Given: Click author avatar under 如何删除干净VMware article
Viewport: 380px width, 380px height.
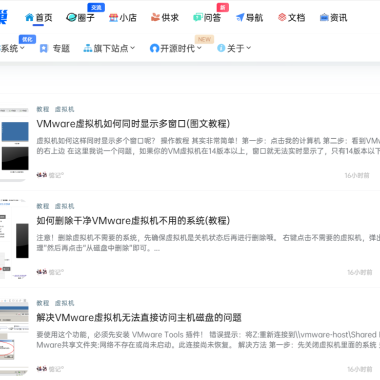Looking at the screenshot, I should pyautogui.click(x=42, y=272).
